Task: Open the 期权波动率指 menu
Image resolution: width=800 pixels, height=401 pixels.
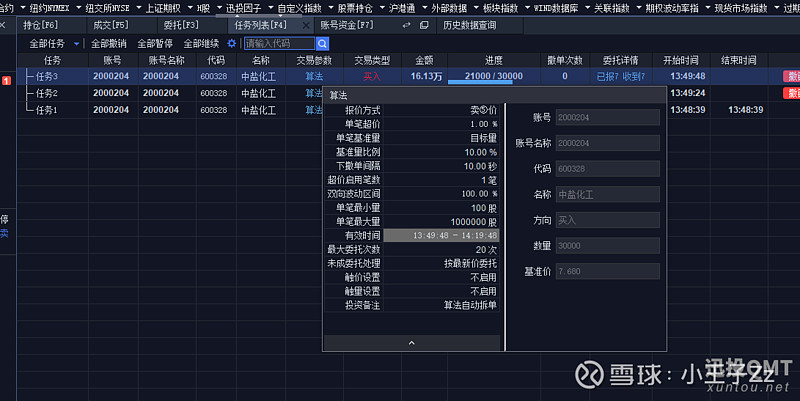Action: click(672, 8)
